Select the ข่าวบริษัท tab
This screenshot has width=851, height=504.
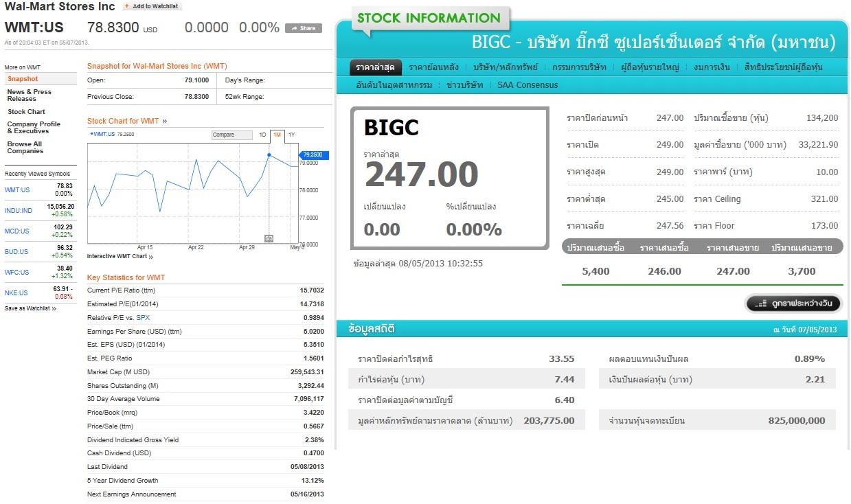click(464, 85)
